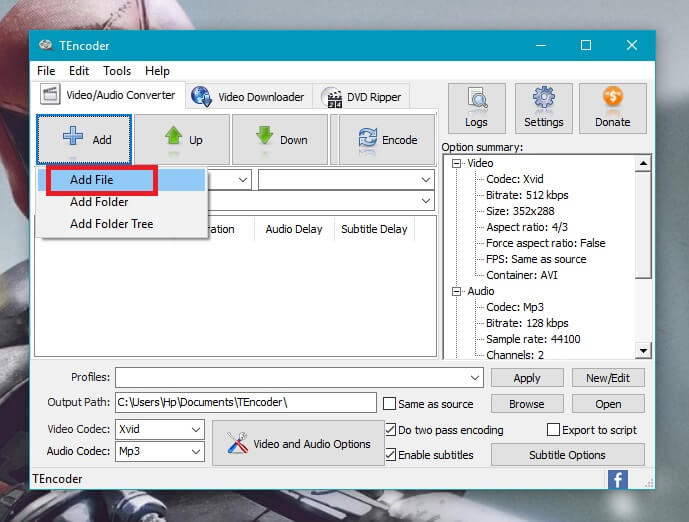Open the File menu
Image resolution: width=689 pixels, height=522 pixels.
coord(46,71)
